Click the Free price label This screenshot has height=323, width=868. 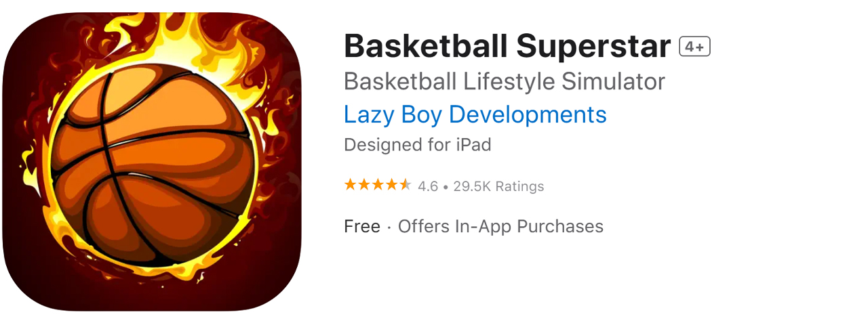(362, 226)
